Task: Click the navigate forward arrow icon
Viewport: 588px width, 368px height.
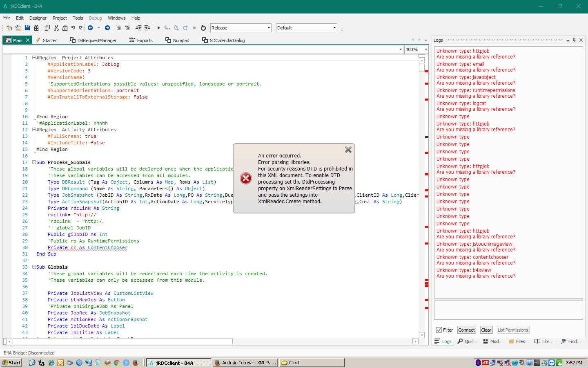Action: pos(107,28)
